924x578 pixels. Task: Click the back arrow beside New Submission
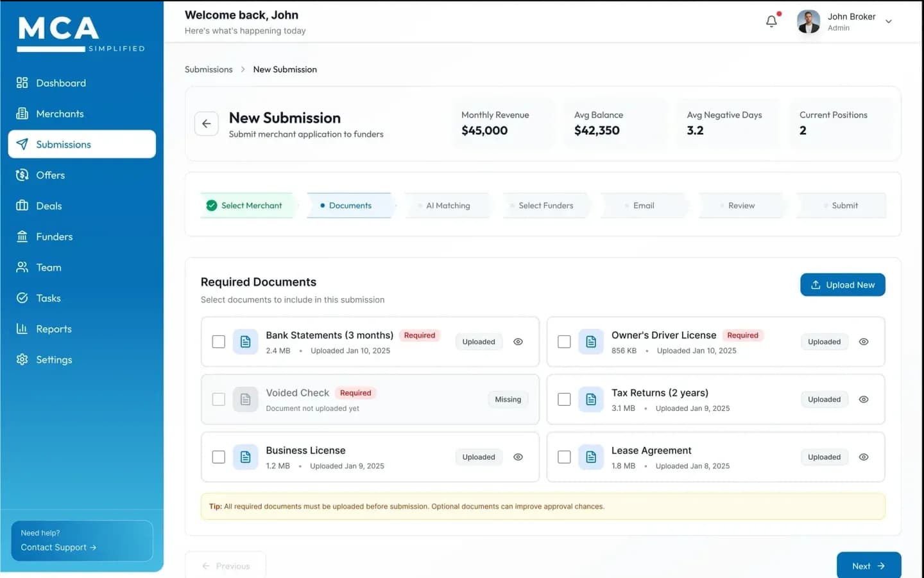pyautogui.click(x=207, y=124)
